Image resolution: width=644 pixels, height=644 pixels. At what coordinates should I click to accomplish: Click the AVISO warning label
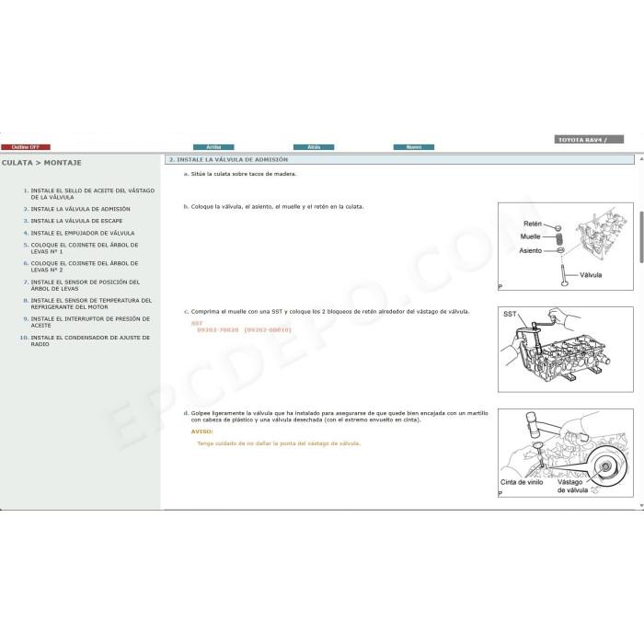[202, 431]
